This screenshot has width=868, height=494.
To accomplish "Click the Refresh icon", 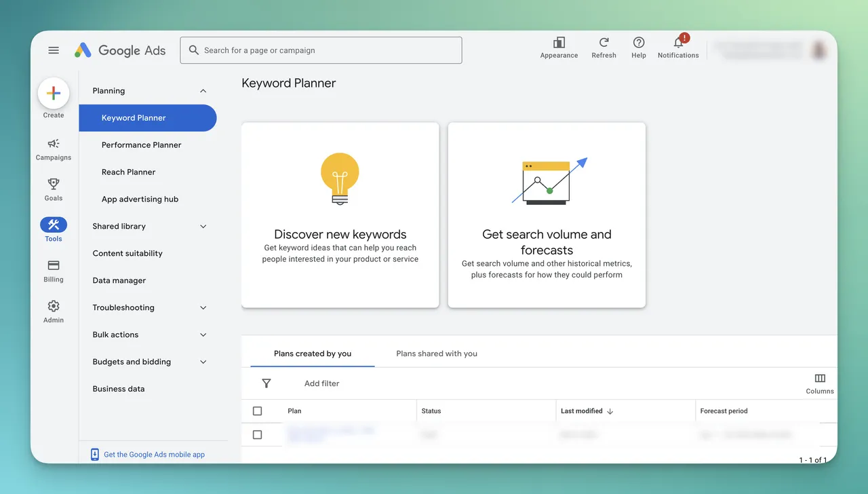I will pos(604,43).
